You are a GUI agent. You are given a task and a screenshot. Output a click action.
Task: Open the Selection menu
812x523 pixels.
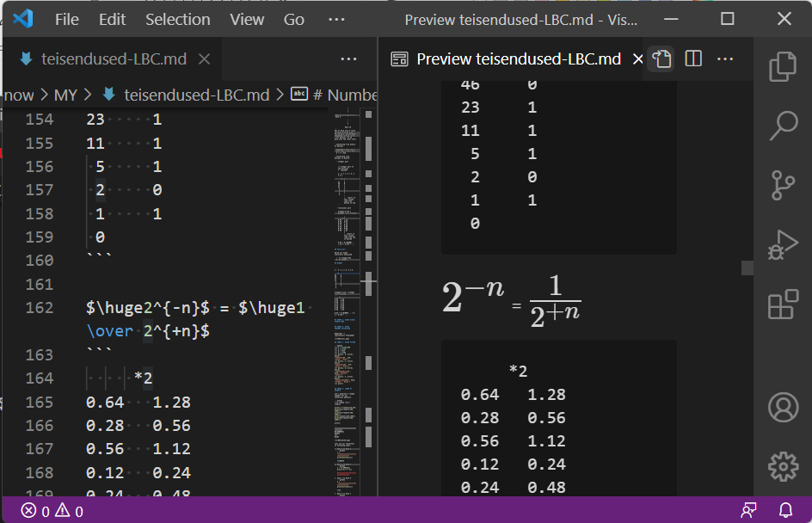tap(177, 19)
